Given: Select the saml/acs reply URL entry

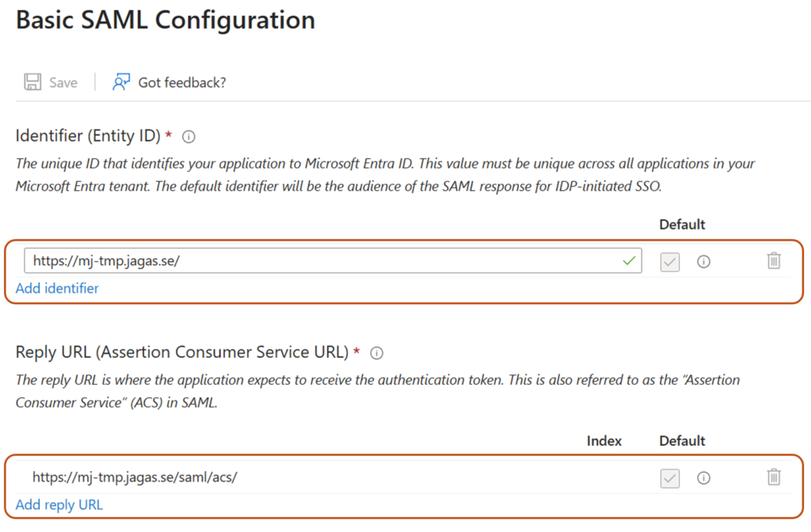Looking at the screenshot, I should (135, 477).
